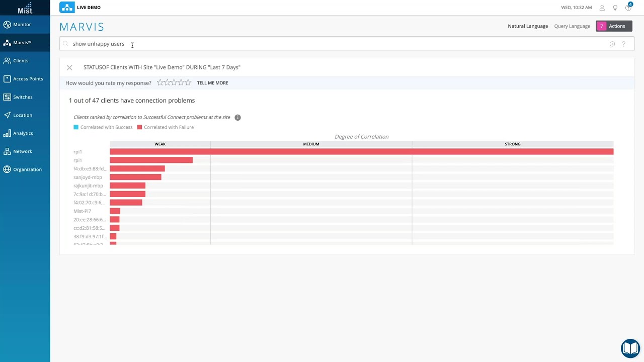The height and width of the screenshot is (362, 644).
Task: Switch to Query Language mode
Action: [x=572, y=26]
